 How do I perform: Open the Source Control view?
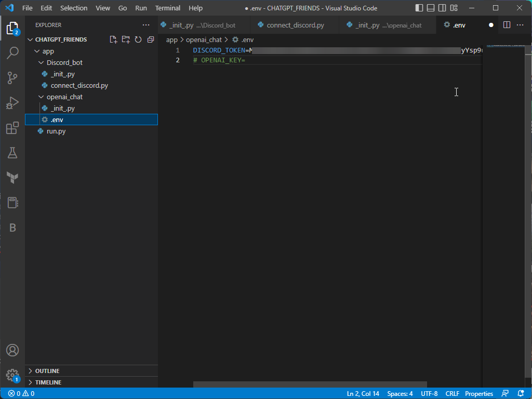pyautogui.click(x=12, y=78)
